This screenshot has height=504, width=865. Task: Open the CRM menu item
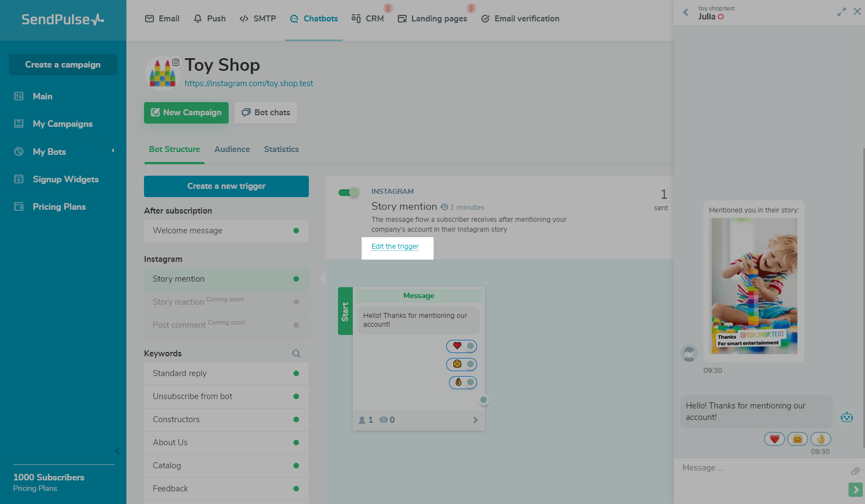[368, 19]
